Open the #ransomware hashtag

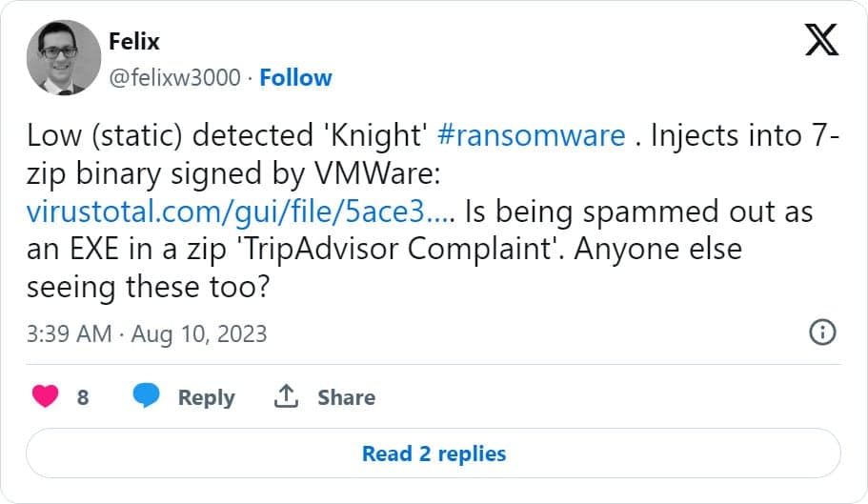pos(531,135)
